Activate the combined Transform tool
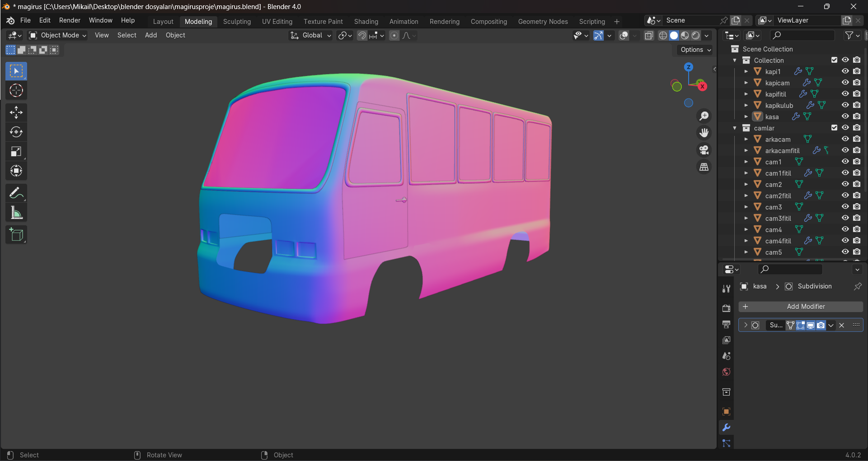Screen dimensions: 868x461 tap(16, 171)
